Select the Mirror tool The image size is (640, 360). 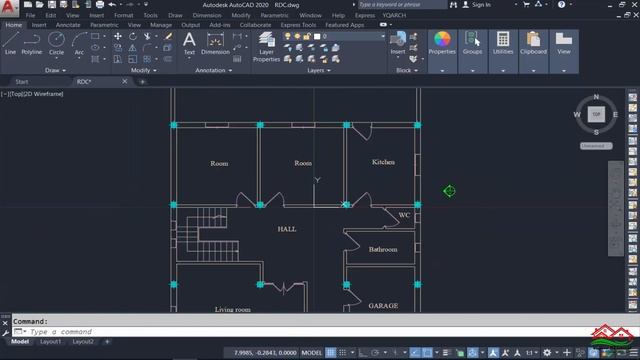coord(133,48)
